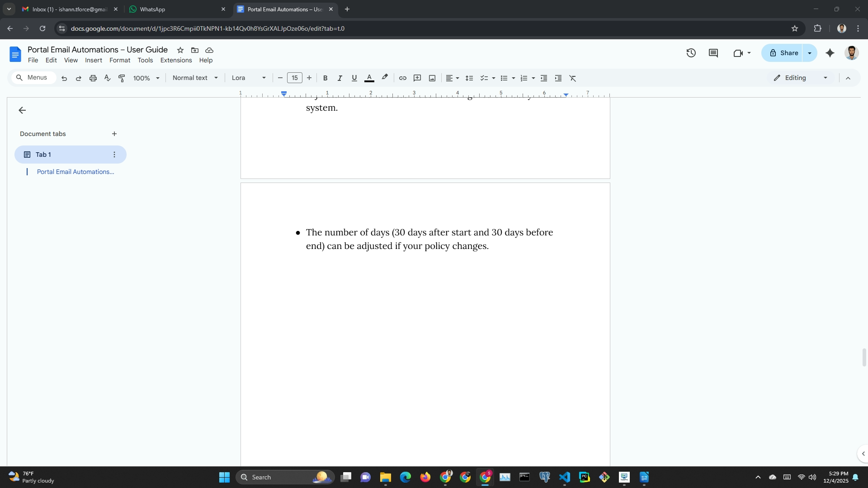868x488 pixels.
Task: Click the Share button
Action: point(783,53)
